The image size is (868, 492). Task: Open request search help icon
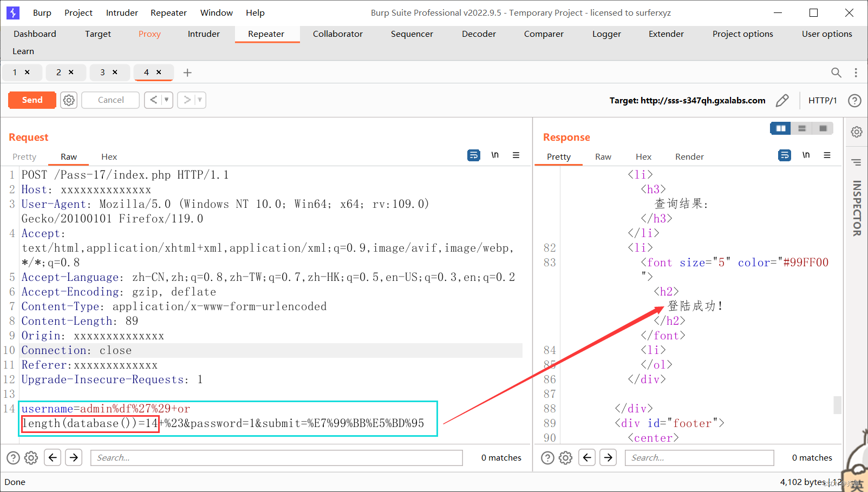coord(14,458)
